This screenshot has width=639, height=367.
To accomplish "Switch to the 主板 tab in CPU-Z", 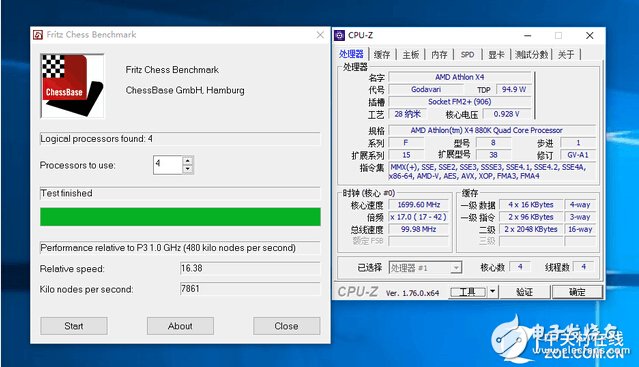I will pyautogui.click(x=411, y=55).
